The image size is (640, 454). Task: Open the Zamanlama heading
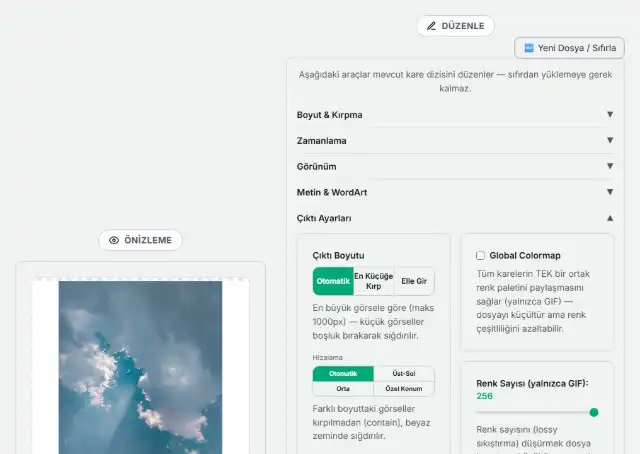point(322,141)
